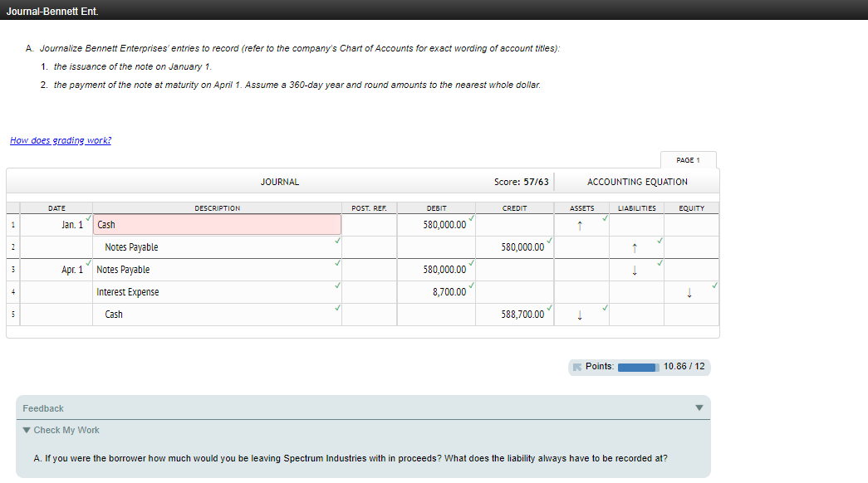Click the checkmark on the 580,000.00 debit amount
868x483 pixels.
pos(472,218)
